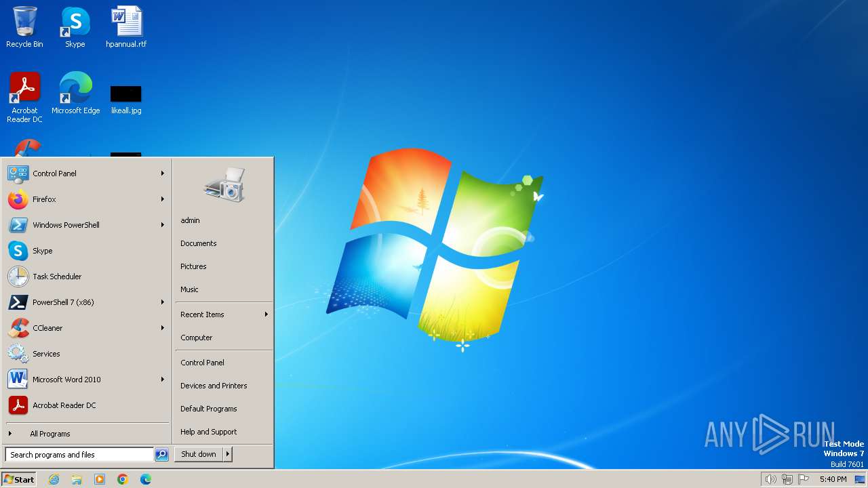Expand the Control Panel submenu arrow
This screenshot has height=488, width=868.
click(x=163, y=174)
